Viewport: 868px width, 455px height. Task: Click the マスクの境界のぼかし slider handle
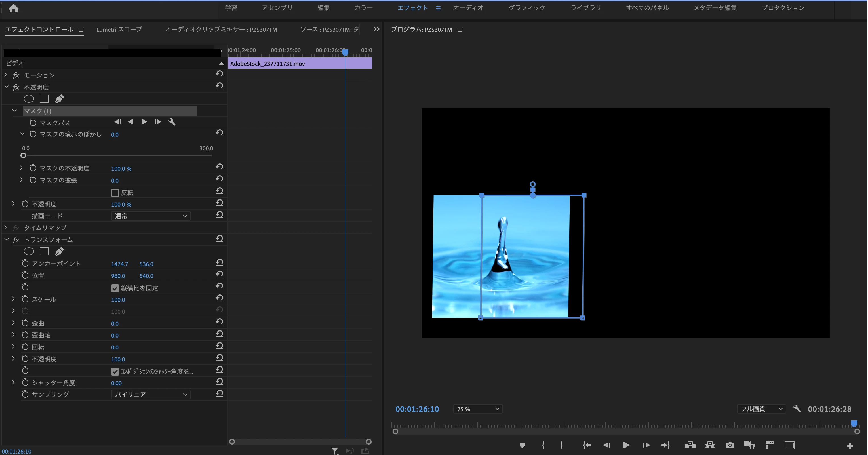23,156
